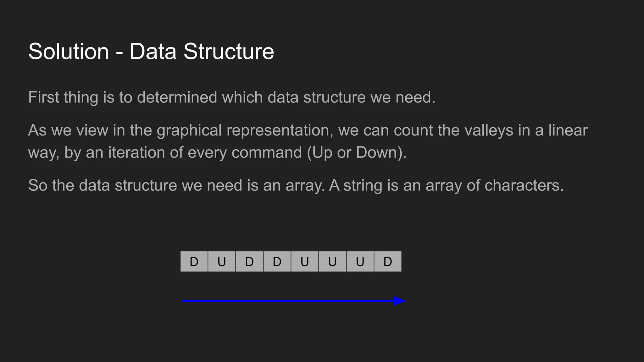
Task: Click the slide title Solution - Data Structure
Action: point(151,52)
